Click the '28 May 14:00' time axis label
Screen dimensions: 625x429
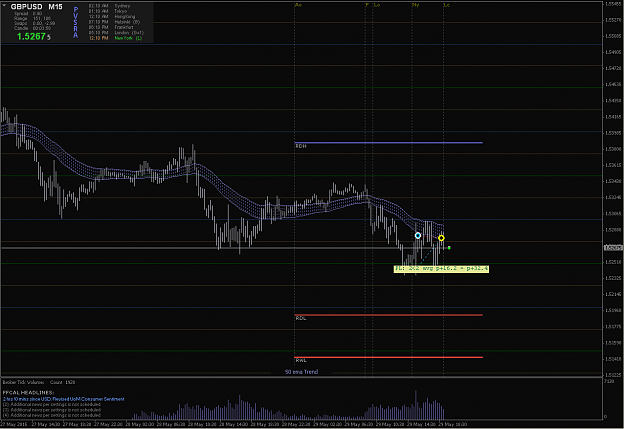pos(235,424)
